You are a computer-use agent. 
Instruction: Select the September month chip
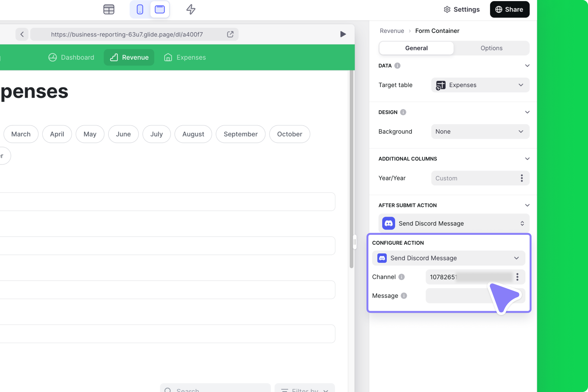tap(240, 134)
